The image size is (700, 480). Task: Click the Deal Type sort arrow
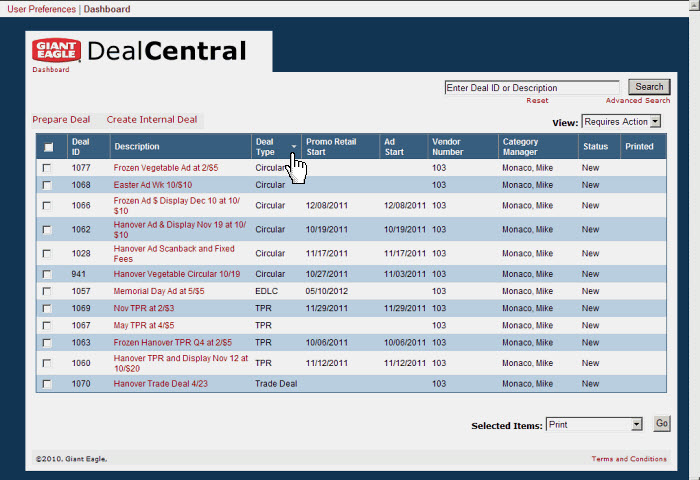point(294,146)
